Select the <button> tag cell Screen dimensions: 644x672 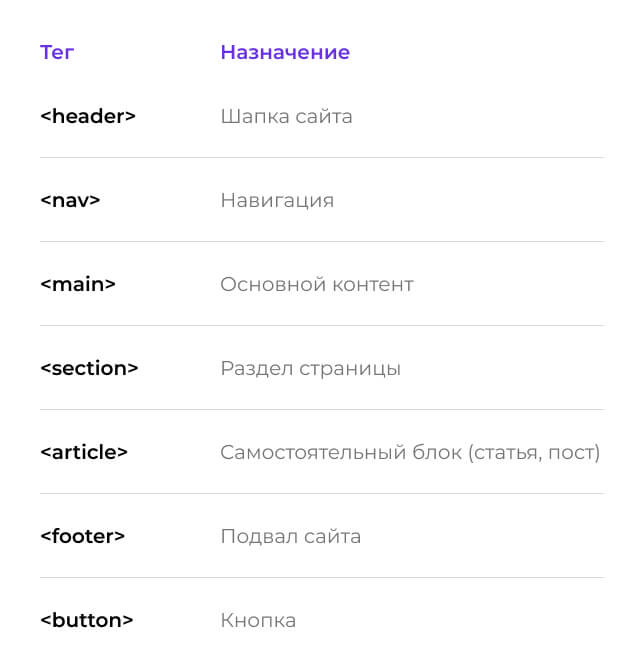(x=87, y=620)
